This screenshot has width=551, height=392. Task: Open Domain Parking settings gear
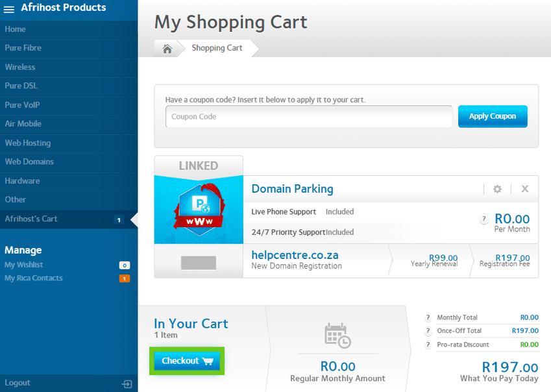coord(497,189)
